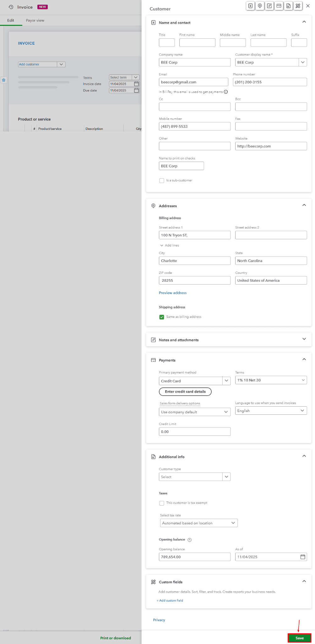Click the Notes and attachments pencil icon
This screenshot has width=315, height=644.
click(x=153, y=340)
